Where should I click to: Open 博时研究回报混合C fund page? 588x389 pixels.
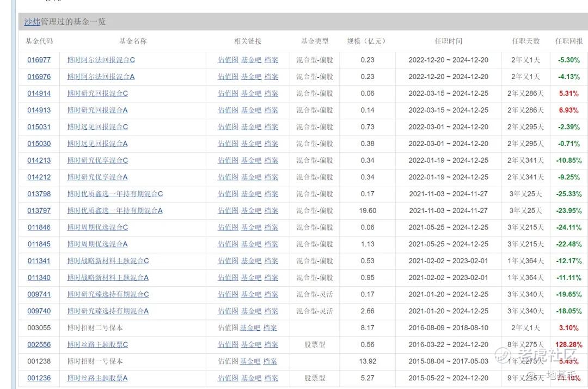point(97,93)
